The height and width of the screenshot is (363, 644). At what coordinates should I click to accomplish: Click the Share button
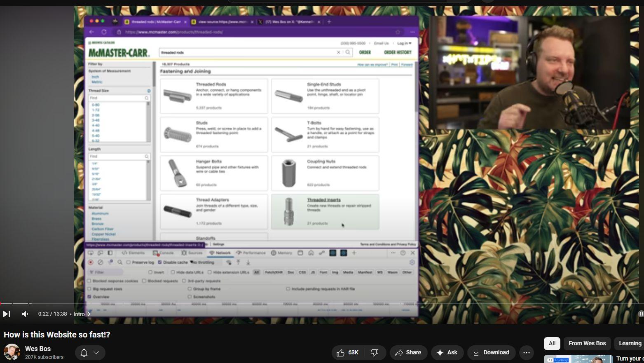[x=408, y=353]
